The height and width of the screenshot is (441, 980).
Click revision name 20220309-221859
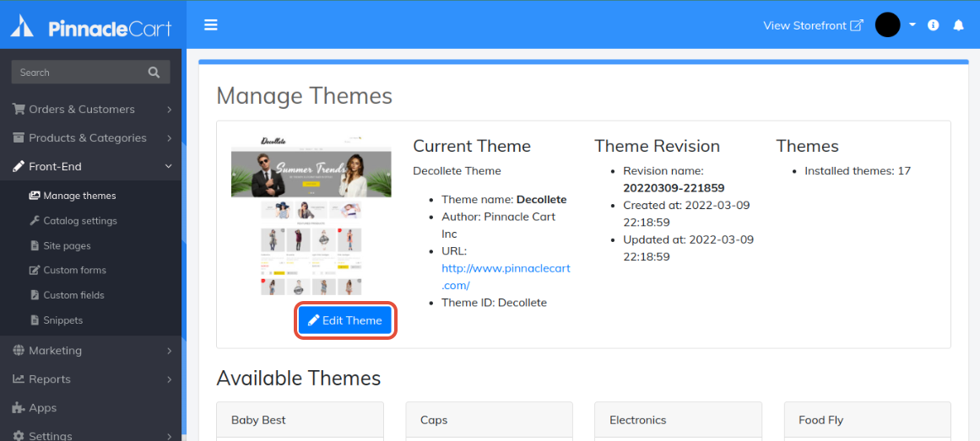(674, 186)
